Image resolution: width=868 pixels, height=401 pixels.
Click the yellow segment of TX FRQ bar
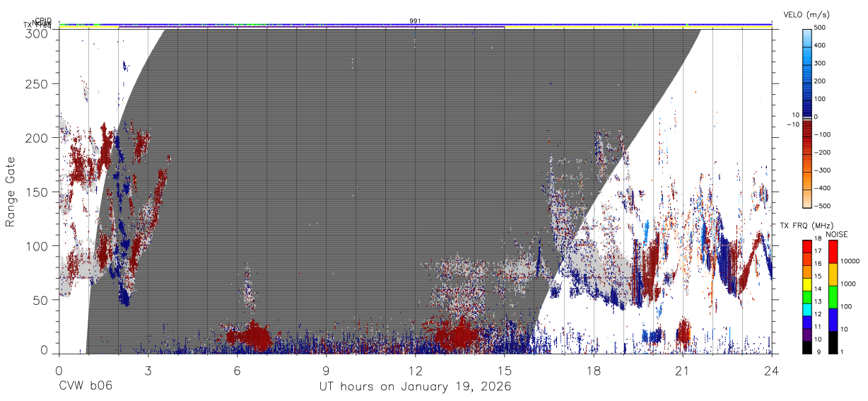coord(807,284)
